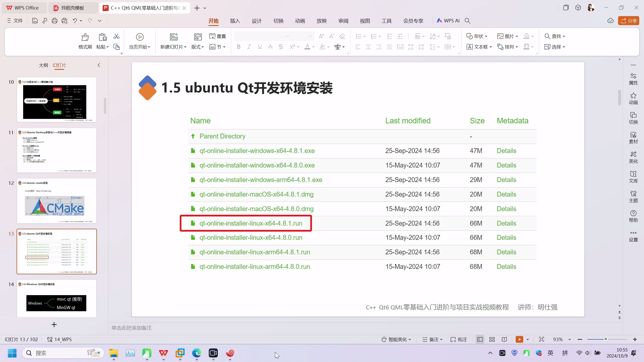Open the font size dropdown

pyautogui.click(x=310, y=36)
